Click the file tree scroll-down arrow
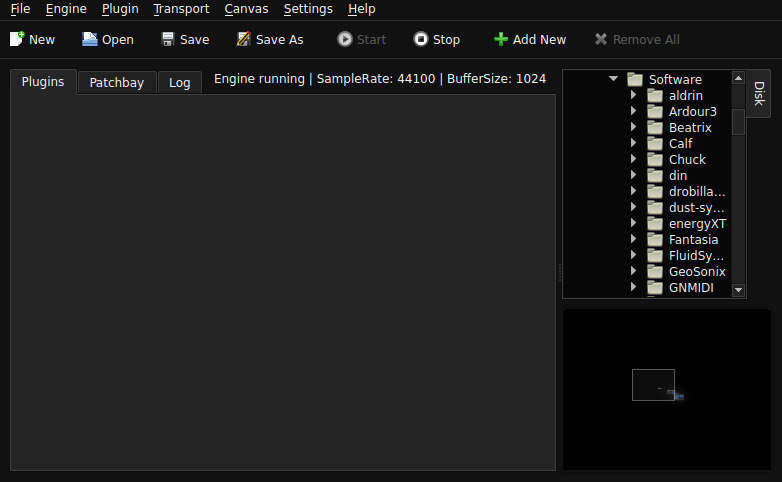Viewport: 782px width, 482px height. (739, 290)
